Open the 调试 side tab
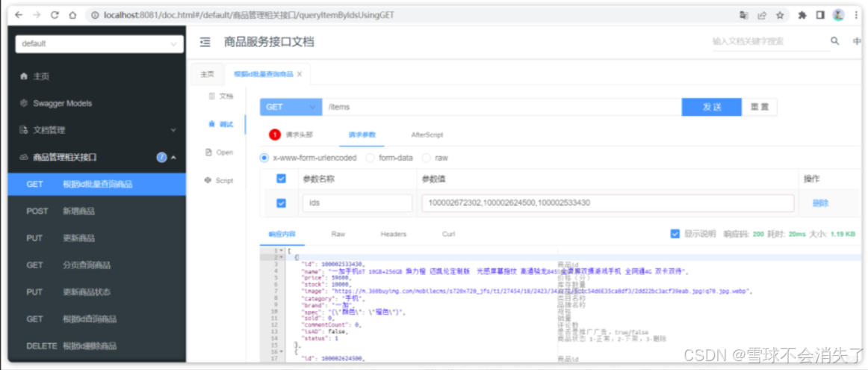 pyautogui.click(x=221, y=124)
